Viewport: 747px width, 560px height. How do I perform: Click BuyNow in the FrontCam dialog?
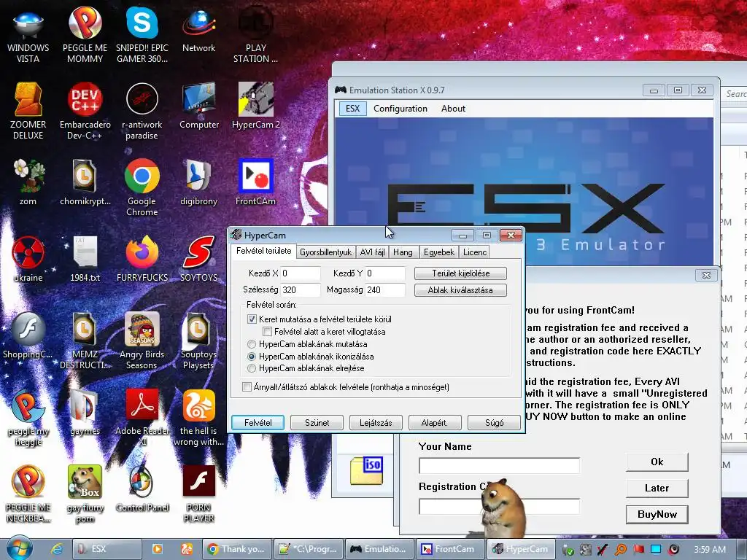657,514
